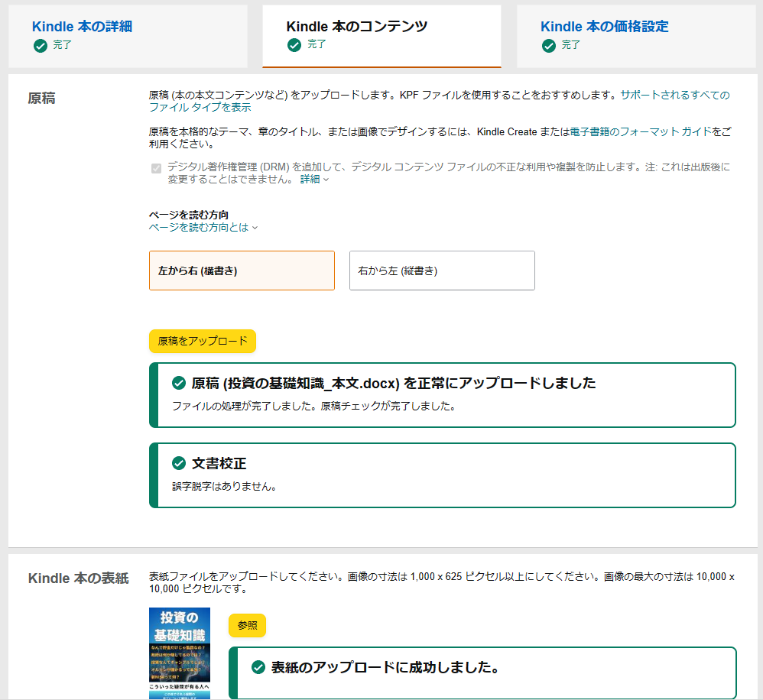Select 左から右 (横書き) reading direction
The height and width of the screenshot is (700, 763).
tap(242, 271)
